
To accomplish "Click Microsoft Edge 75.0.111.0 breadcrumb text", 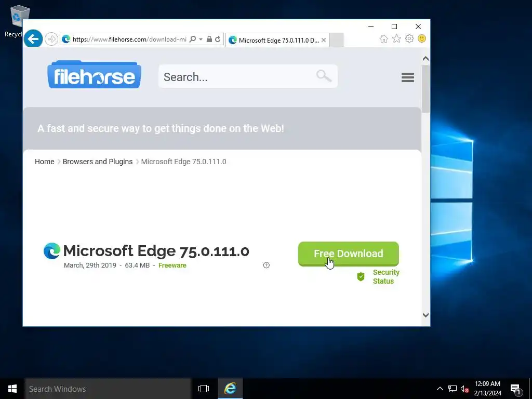I will (x=183, y=162).
